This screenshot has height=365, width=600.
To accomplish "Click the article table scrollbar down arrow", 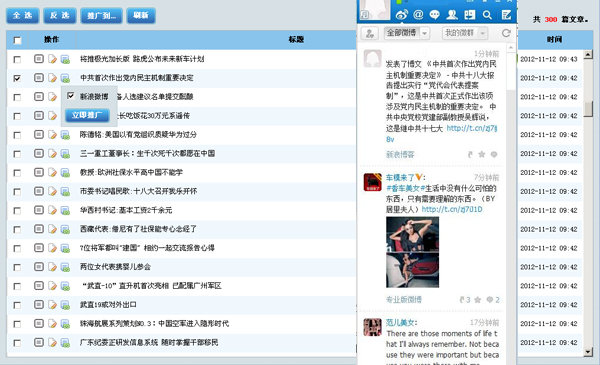I will click(588, 352).
